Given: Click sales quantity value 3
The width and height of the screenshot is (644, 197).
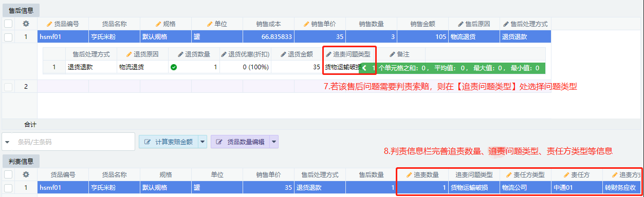Looking at the screenshot, I should coord(371,37).
